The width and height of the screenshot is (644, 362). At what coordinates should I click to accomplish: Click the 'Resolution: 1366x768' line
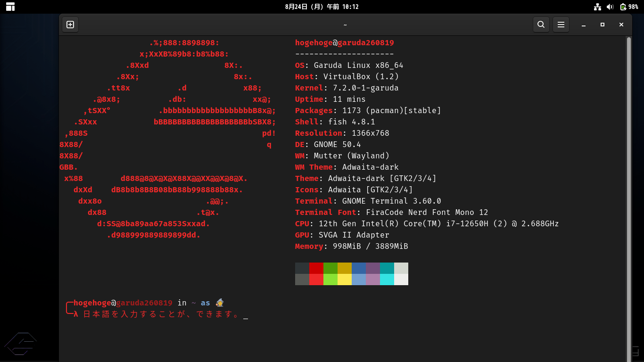342,133
